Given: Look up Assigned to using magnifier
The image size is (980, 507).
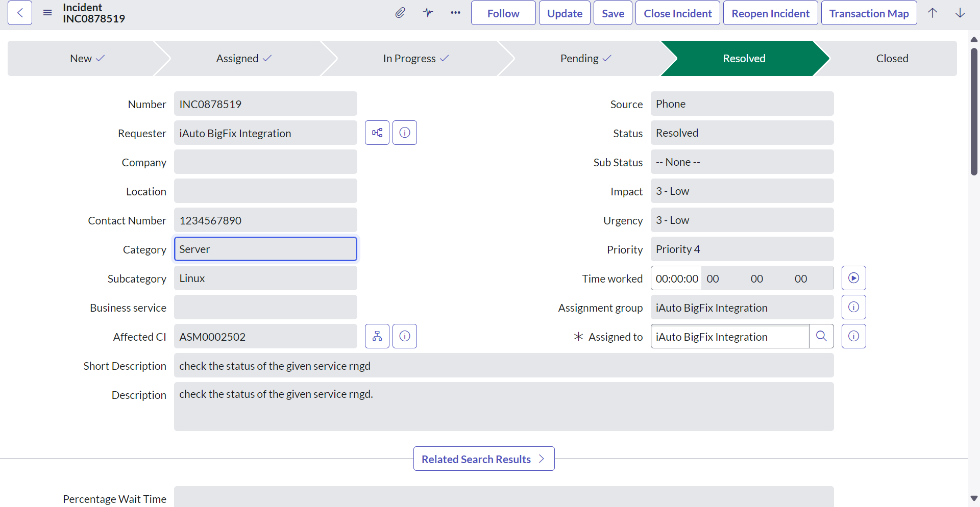Looking at the screenshot, I should [821, 336].
